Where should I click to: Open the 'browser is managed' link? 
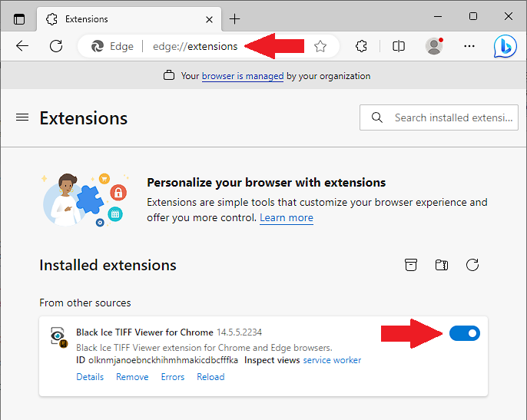point(243,76)
